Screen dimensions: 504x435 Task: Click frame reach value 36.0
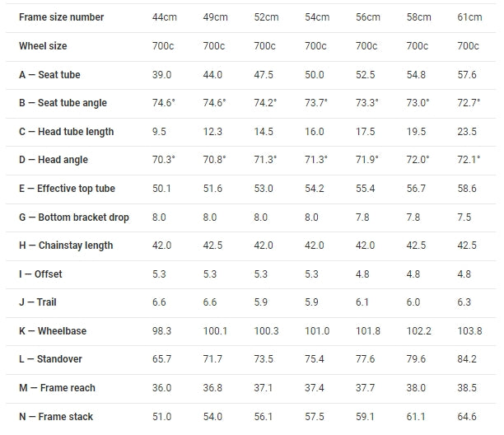(x=161, y=388)
